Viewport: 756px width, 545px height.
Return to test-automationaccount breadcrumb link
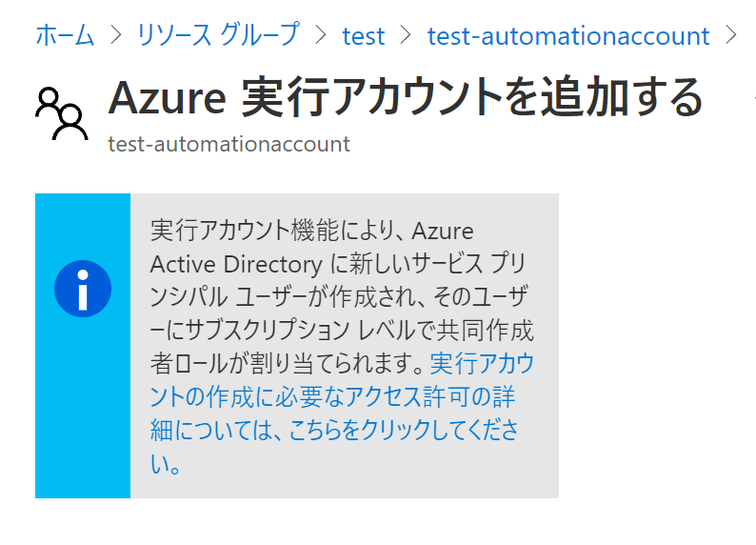pos(568,36)
